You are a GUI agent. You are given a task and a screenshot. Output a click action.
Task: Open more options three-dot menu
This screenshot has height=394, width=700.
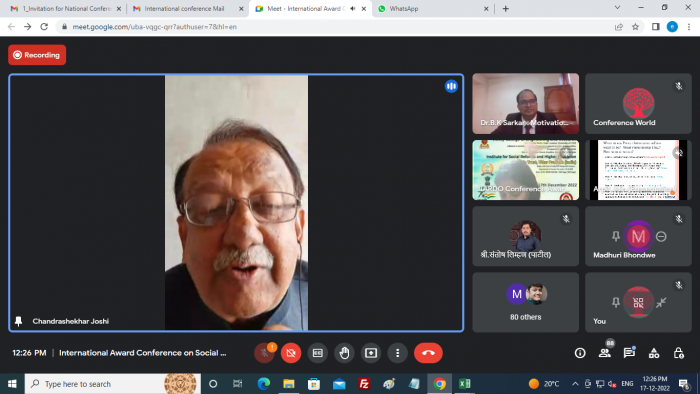(397, 353)
